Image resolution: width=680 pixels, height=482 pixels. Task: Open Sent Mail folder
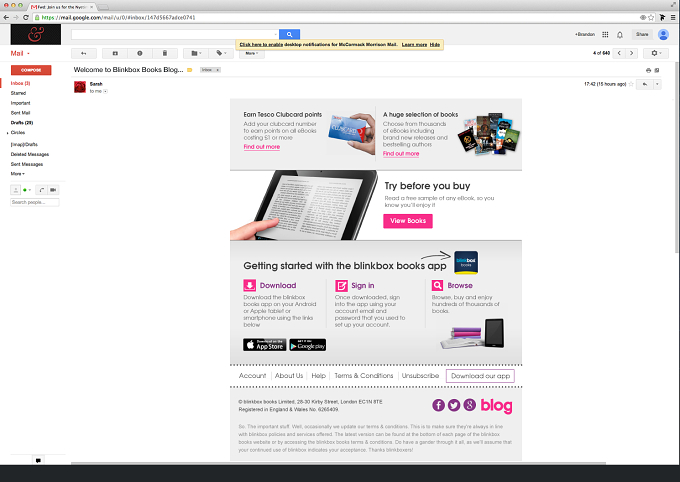(20, 113)
